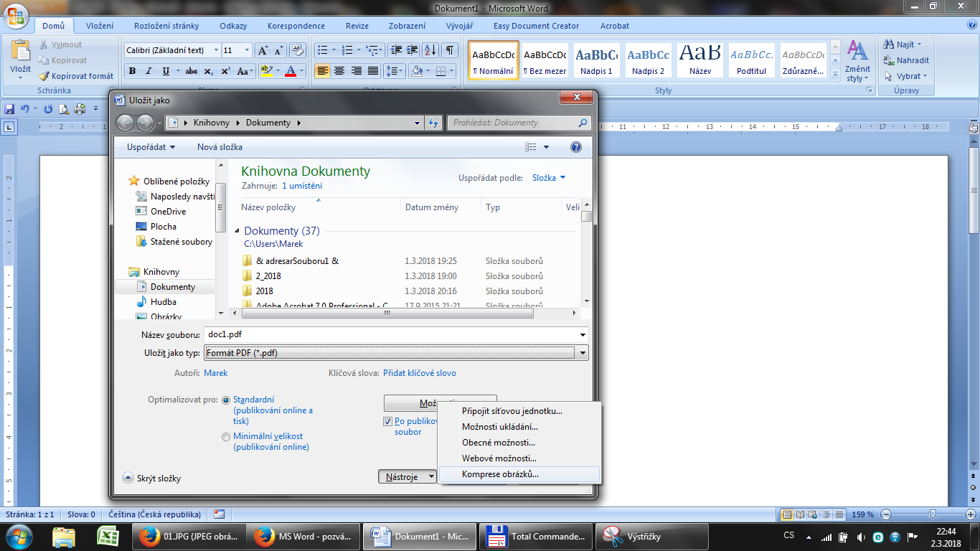Open the Uspořádat dropdown menu
The image size is (980, 551).
click(x=151, y=147)
